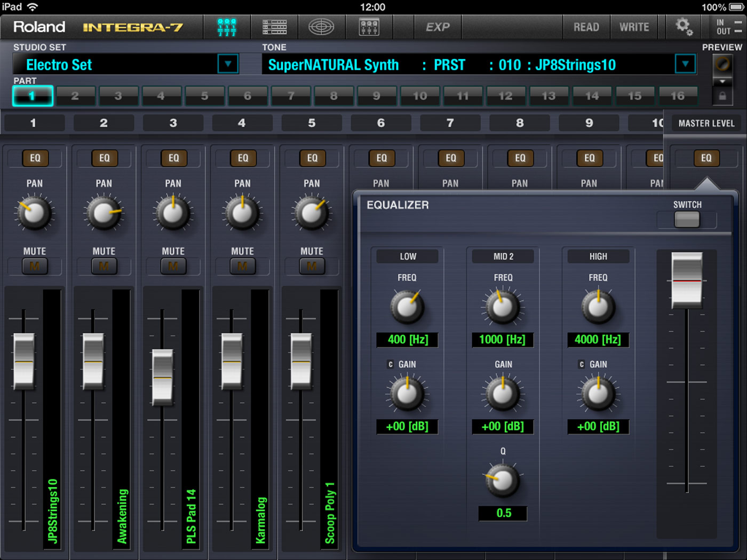The height and width of the screenshot is (560, 747).
Task: Click the channel 1 volume fader
Action: pos(23,361)
